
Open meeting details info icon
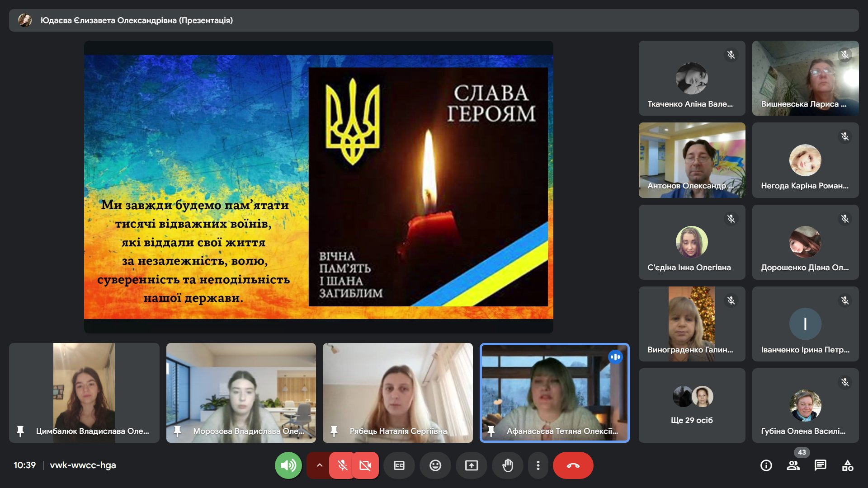766,465
